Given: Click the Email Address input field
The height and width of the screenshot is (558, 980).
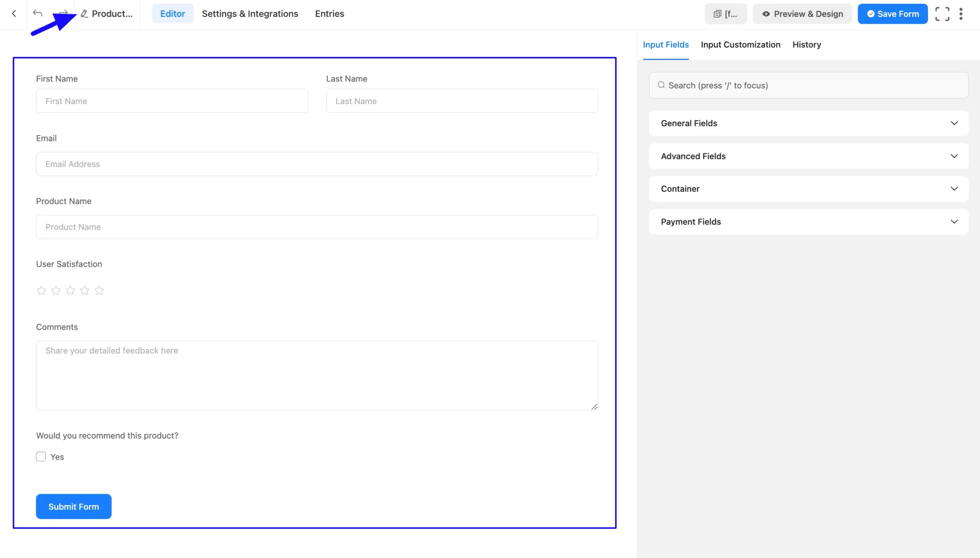Looking at the screenshot, I should (x=317, y=164).
